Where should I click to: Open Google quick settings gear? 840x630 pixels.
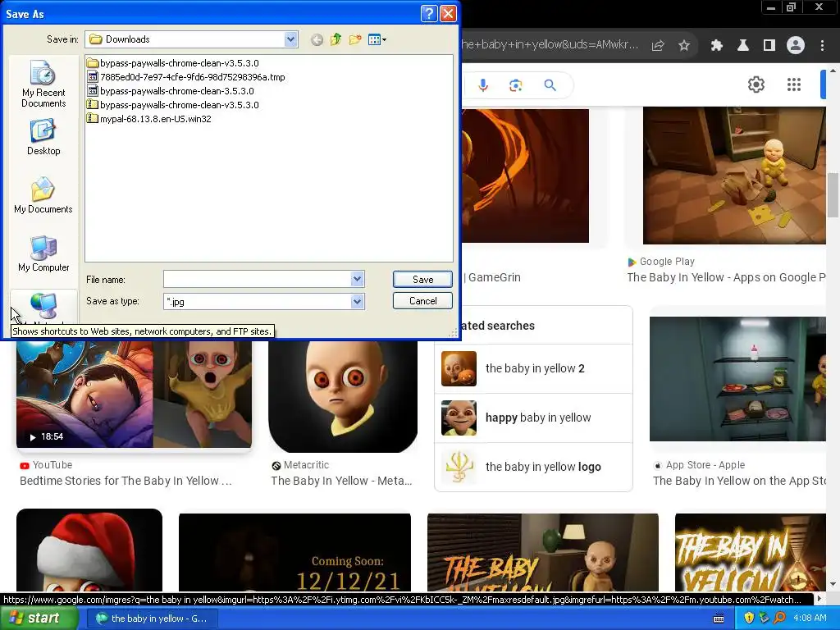pyautogui.click(x=756, y=84)
